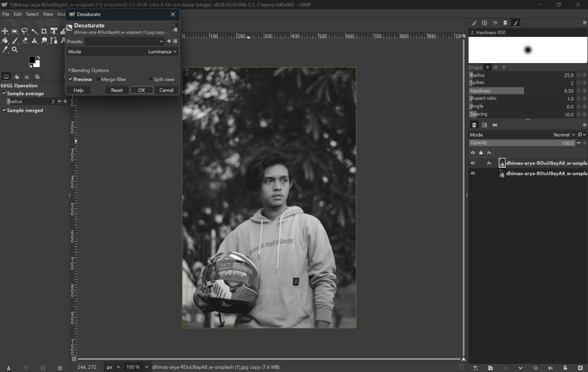588x372 pixels.
Task: Enable the Split view checkbox
Action: click(x=150, y=79)
